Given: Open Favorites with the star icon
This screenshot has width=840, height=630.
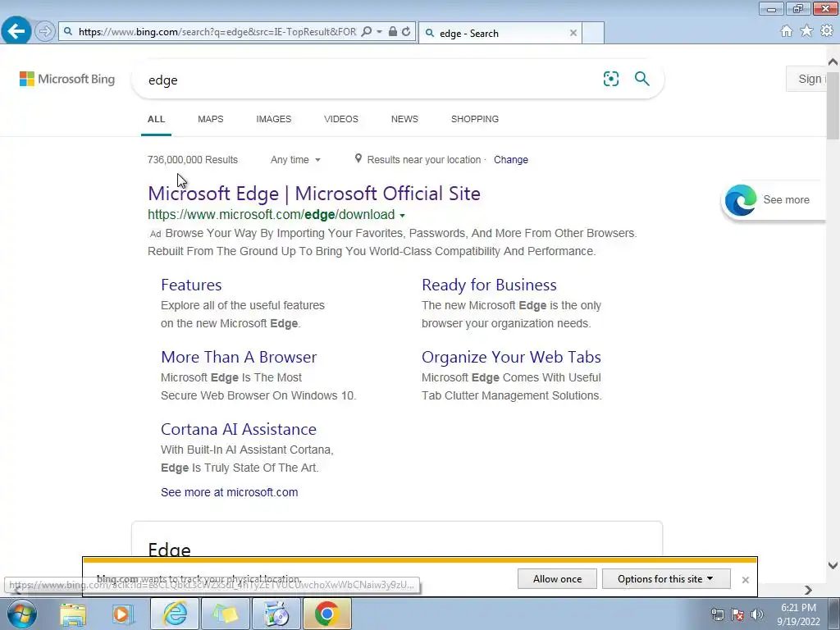Looking at the screenshot, I should coord(806,31).
